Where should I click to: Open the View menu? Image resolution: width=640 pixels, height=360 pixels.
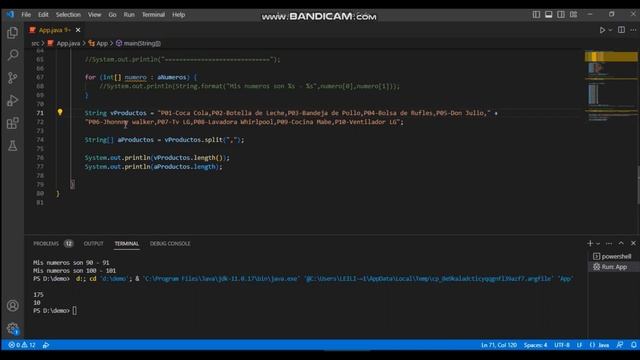94,15
